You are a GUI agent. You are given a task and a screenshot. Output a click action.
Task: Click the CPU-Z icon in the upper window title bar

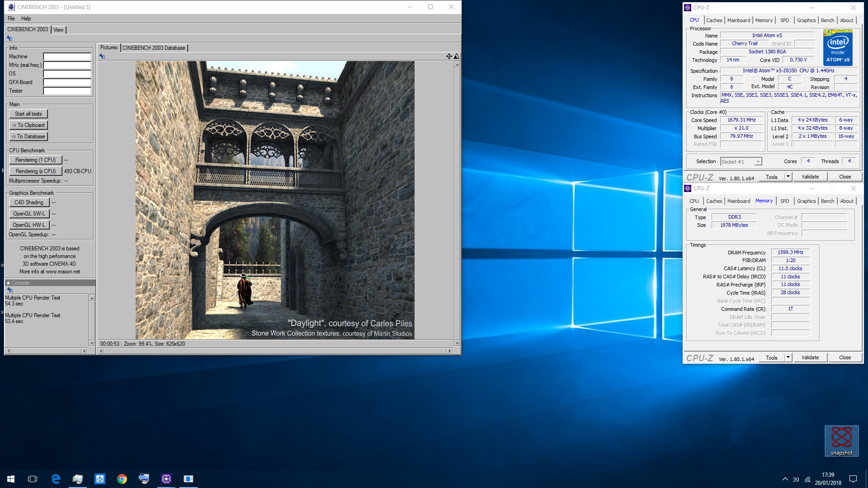[688, 8]
